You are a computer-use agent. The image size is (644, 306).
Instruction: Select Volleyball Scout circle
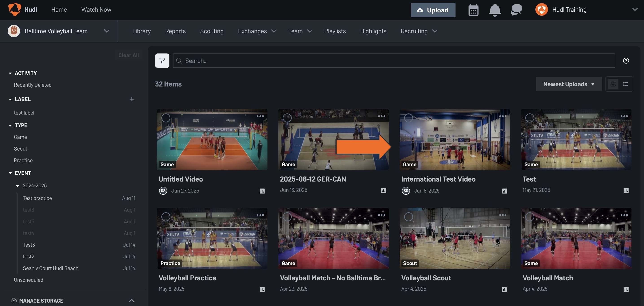[x=408, y=217]
